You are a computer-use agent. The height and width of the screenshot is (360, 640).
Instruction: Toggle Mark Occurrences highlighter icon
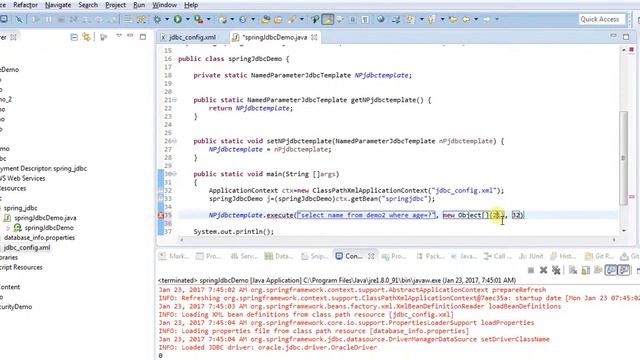point(328,19)
